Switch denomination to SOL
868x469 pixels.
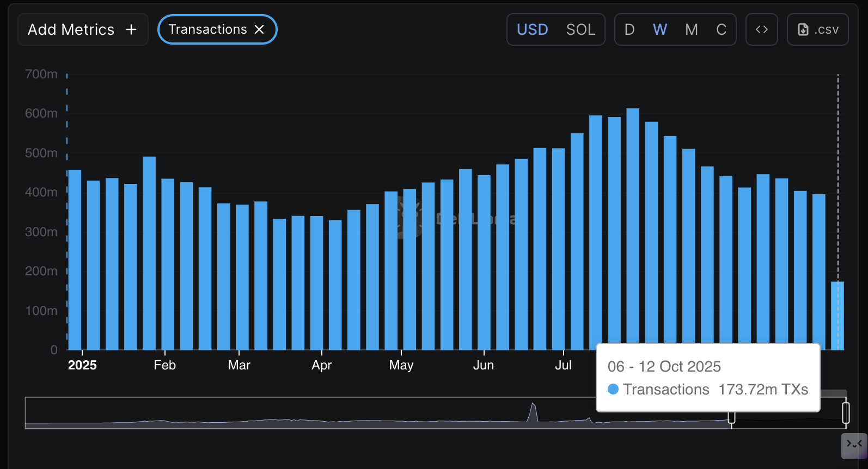(580, 29)
